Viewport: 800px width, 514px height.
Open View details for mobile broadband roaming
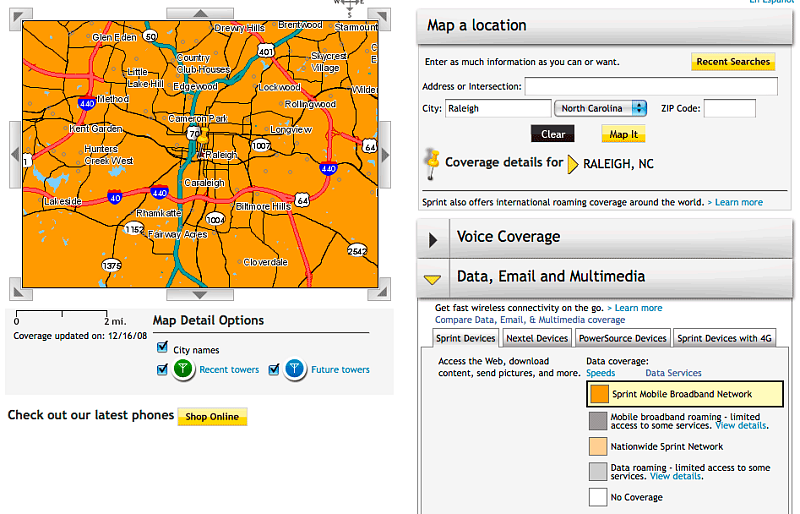pyautogui.click(x=741, y=426)
